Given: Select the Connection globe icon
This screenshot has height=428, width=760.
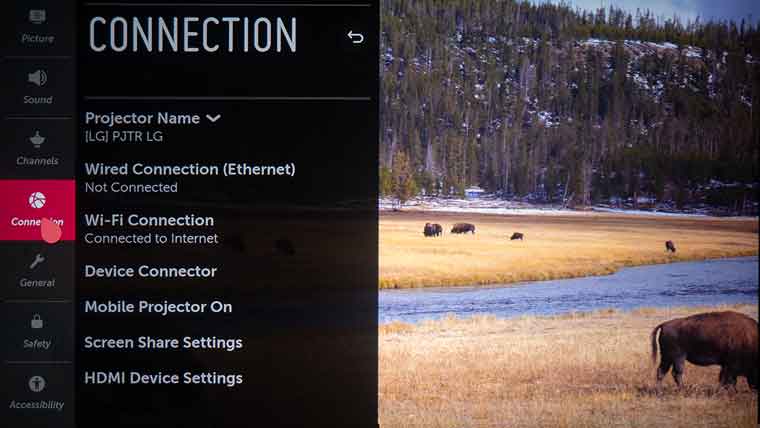Looking at the screenshot, I should click(37, 200).
